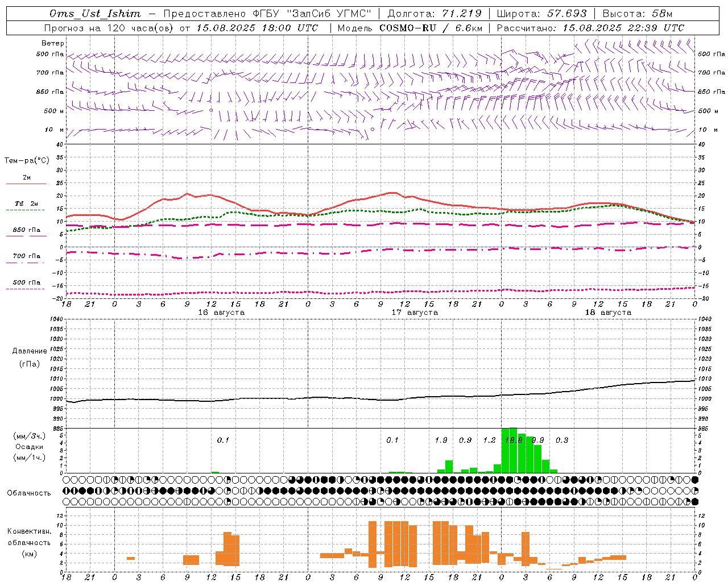Click the Ветер wind panel label

53,43
